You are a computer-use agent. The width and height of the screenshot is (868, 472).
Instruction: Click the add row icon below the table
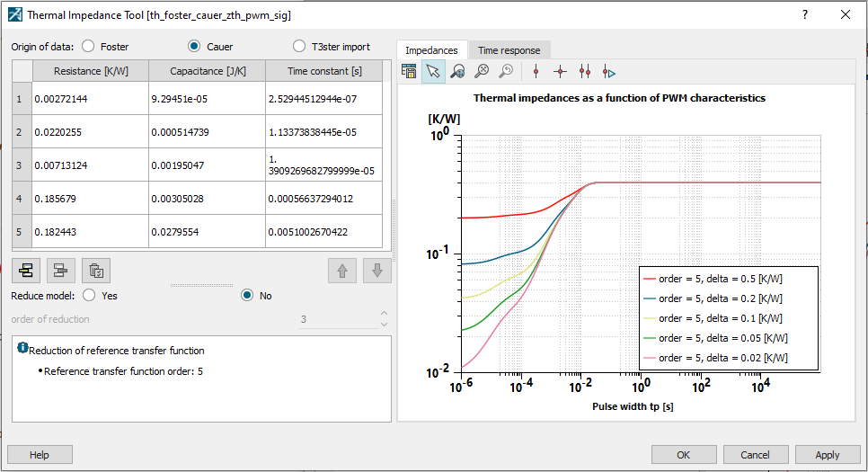tap(26, 270)
